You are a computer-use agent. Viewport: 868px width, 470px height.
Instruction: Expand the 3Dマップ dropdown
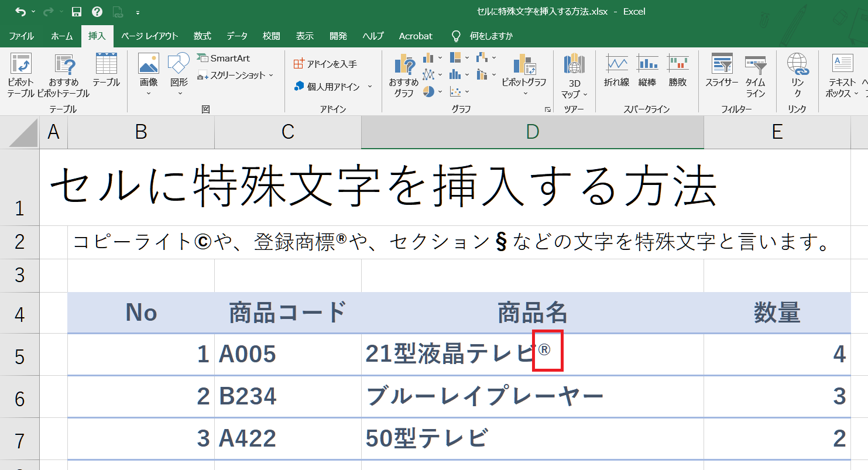point(585,94)
